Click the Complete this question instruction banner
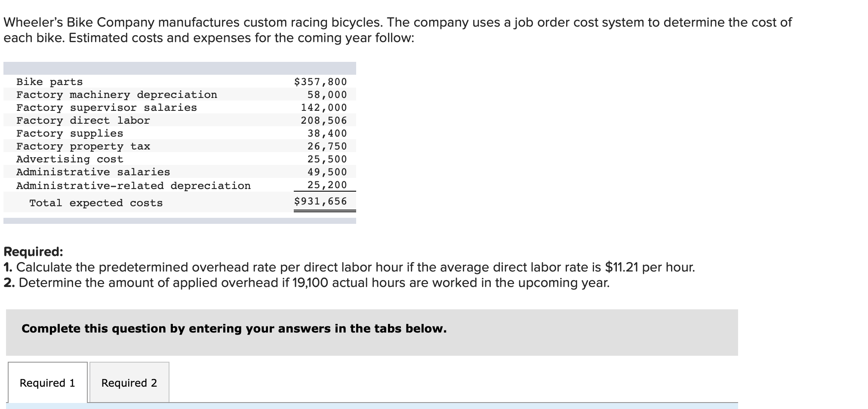The height and width of the screenshot is (409, 868). coord(372,332)
